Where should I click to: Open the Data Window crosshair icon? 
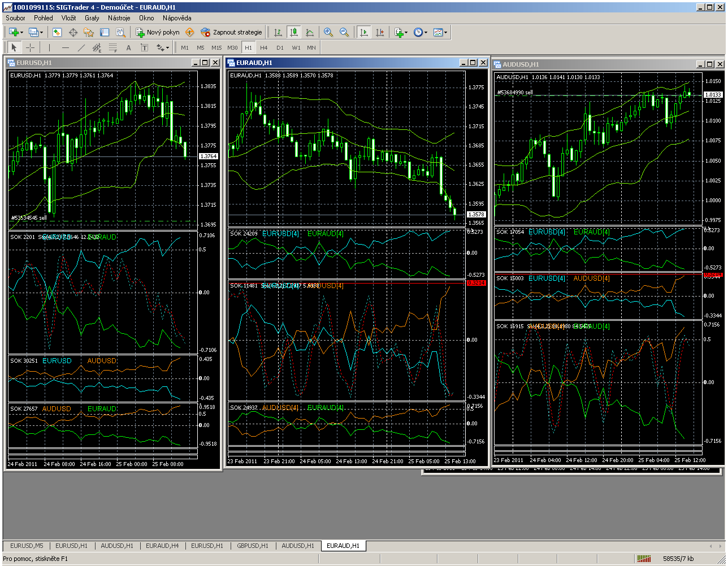pyautogui.click(x=73, y=32)
